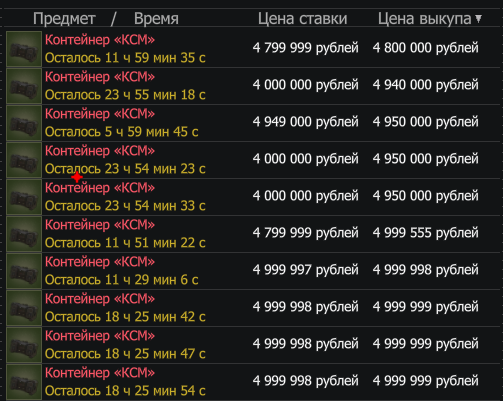The image size is (503, 401).
Task: Select icon of lot with 23 ч 54 мин 23 с
Action: click(x=24, y=160)
